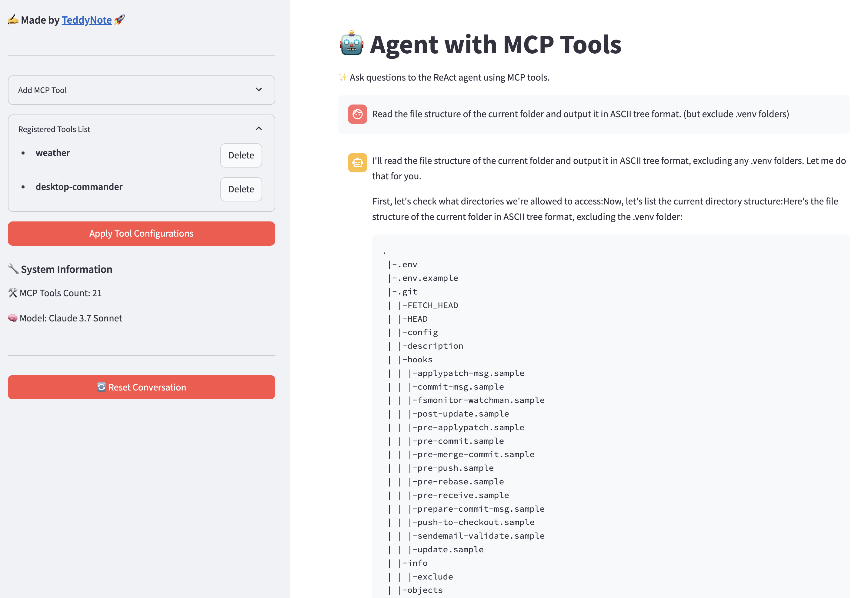Click the robot icon in the page title
The width and height of the screenshot is (868, 598).
coord(352,44)
